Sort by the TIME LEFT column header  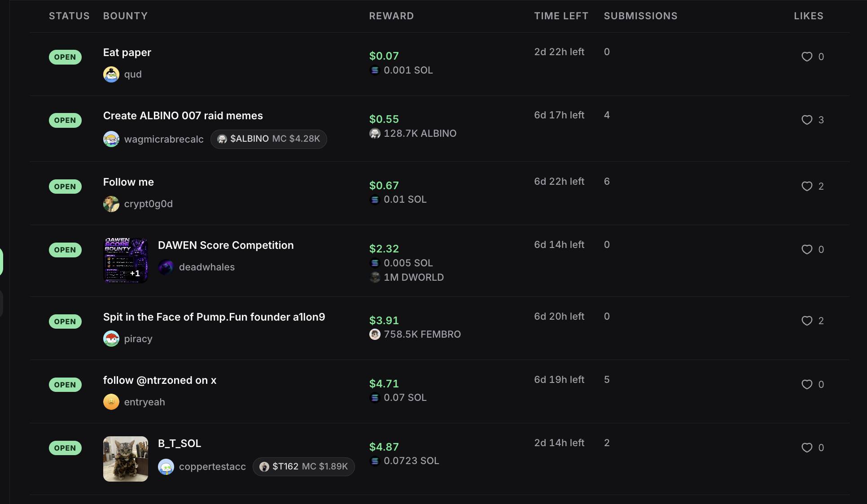561,16
